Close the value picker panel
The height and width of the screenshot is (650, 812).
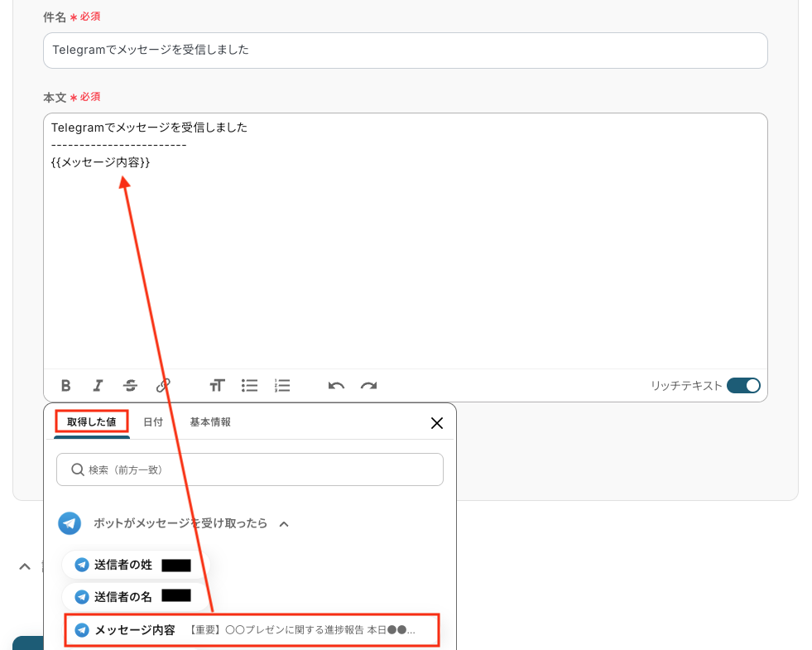coord(436,423)
